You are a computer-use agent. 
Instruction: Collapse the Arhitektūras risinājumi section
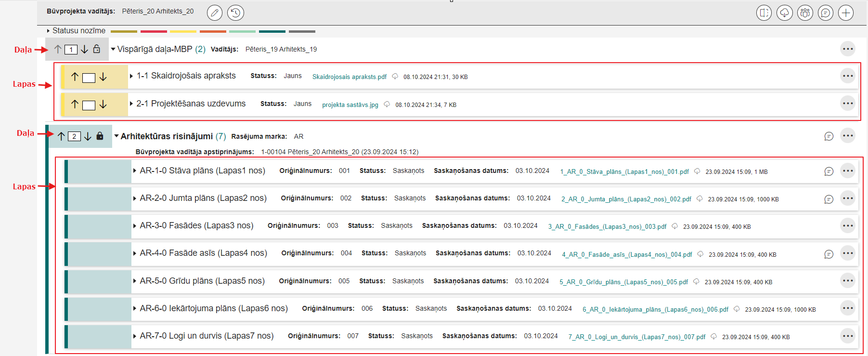click(117, 136)
